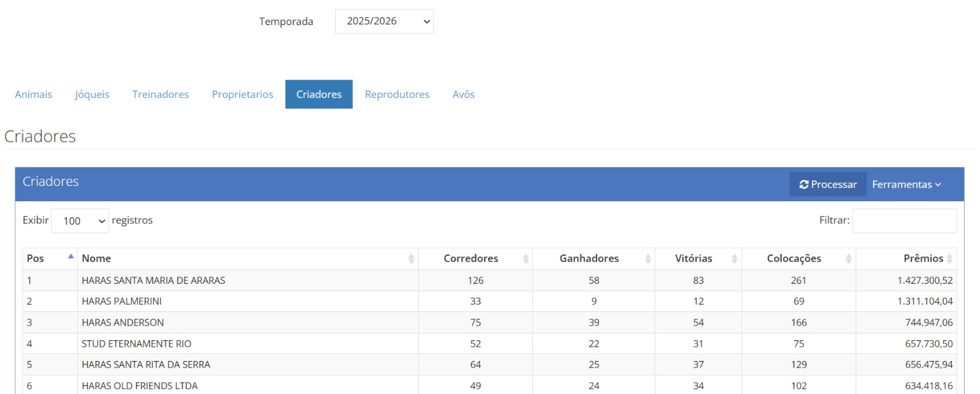Open the Exibir 100 registros dropdown
The height and width of the screenshot is (394, 980).
click(80, 221)
